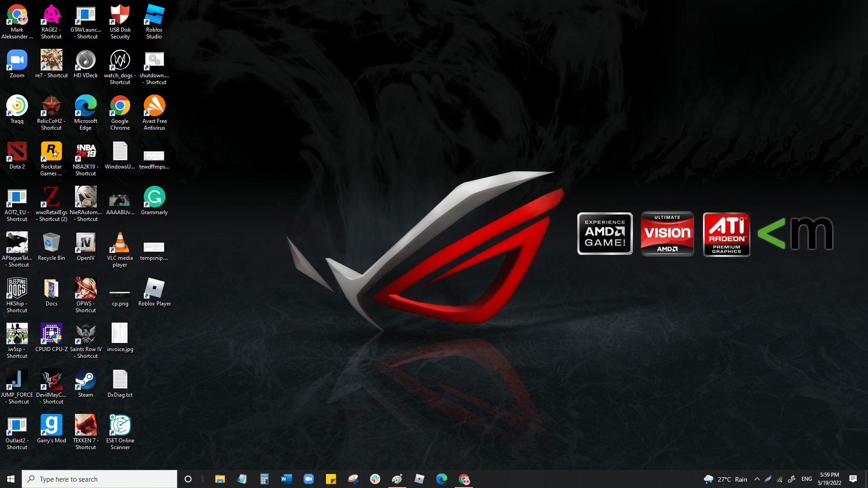Select the AOT2_EU shortcut icon
Image resolution: width=868 pixels, height=488 pixels.
[17, 204]
